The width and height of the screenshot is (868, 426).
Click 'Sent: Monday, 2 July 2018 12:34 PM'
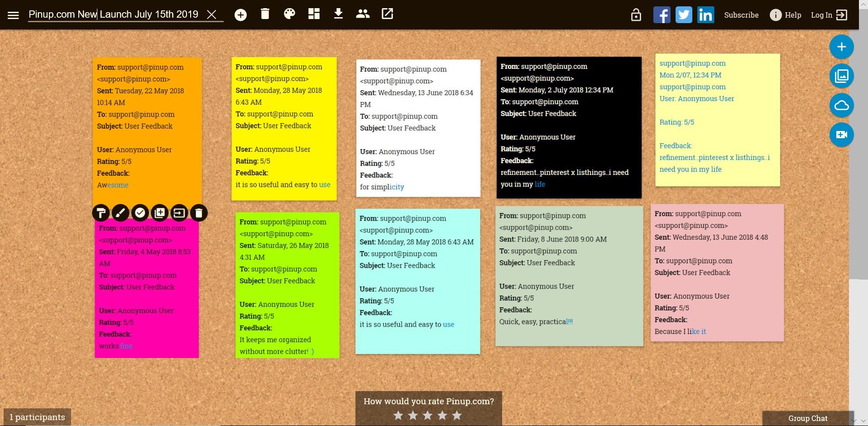(557, 90)
